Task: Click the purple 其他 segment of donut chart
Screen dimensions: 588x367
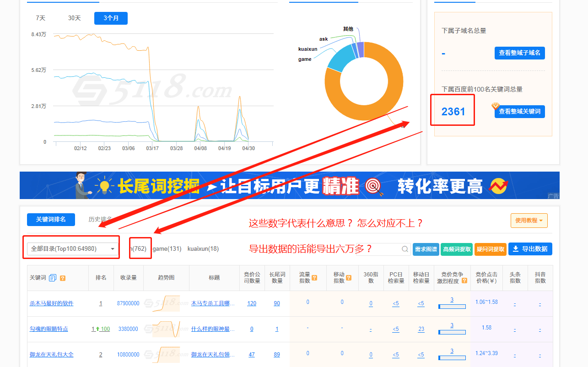Action: click(x=361, y=50)
